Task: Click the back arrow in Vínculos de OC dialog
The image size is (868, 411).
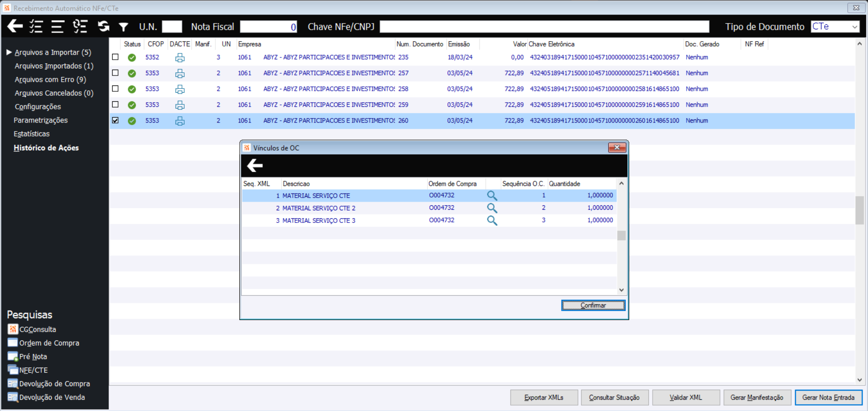Action: point(255,165)
